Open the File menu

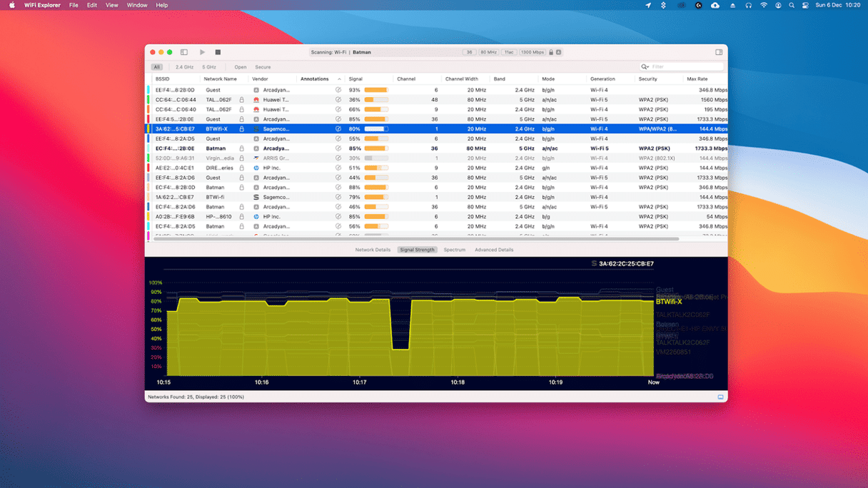click(x=74, y=5)
